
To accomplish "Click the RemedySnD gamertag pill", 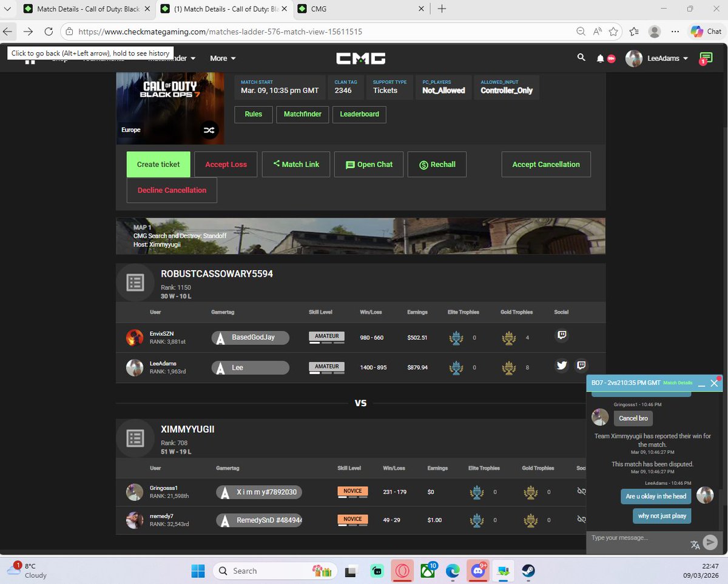I will tap(259, 520).
